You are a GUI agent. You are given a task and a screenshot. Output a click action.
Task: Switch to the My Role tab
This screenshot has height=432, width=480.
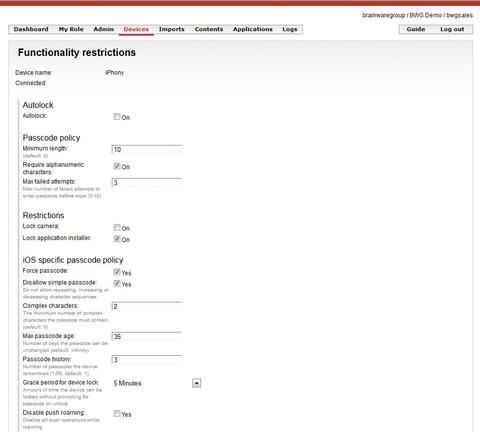[71, 29]
